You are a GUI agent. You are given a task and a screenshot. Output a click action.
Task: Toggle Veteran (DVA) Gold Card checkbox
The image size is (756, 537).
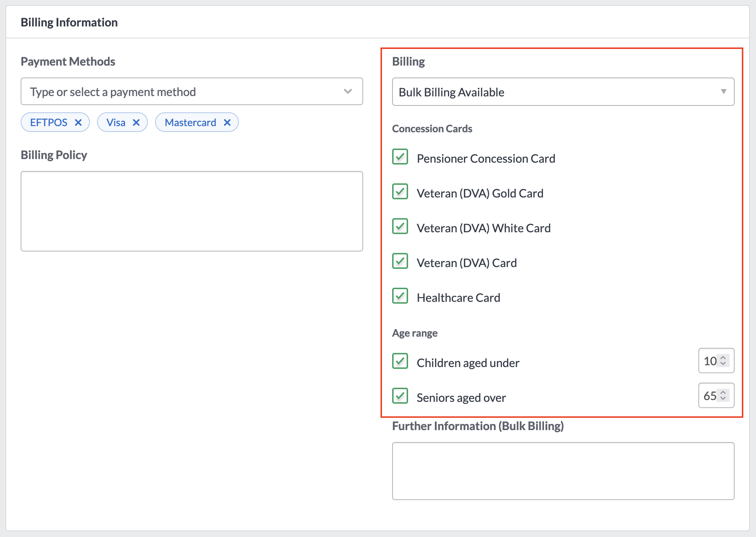pyautogui.click(x=400, y=192)
